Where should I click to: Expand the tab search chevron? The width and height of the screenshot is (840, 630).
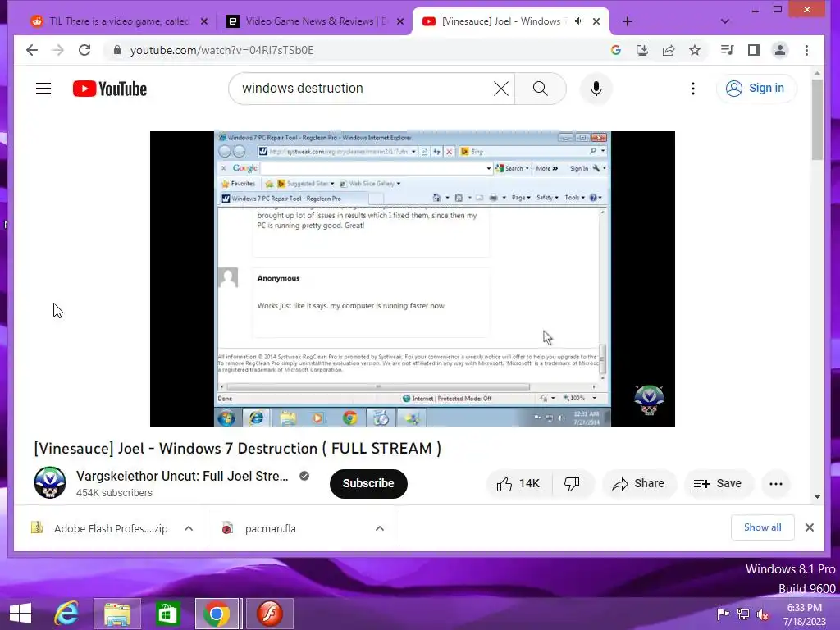tap(725, 21)
